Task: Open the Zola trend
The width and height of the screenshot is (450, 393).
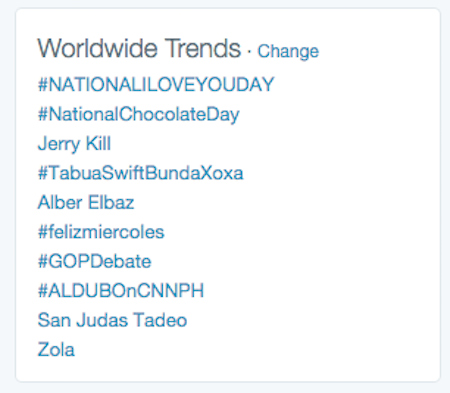Action: click(x=56, y=349)
